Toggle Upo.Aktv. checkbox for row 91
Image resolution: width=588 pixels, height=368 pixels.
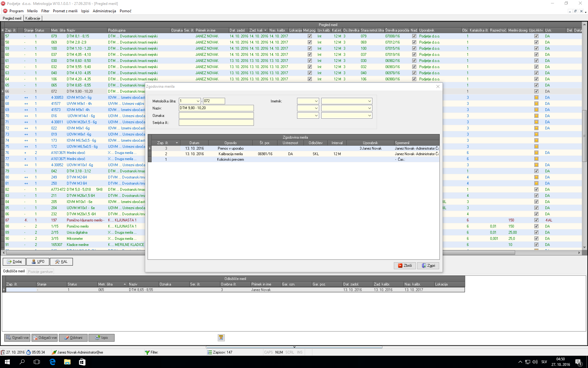point(536,245)
